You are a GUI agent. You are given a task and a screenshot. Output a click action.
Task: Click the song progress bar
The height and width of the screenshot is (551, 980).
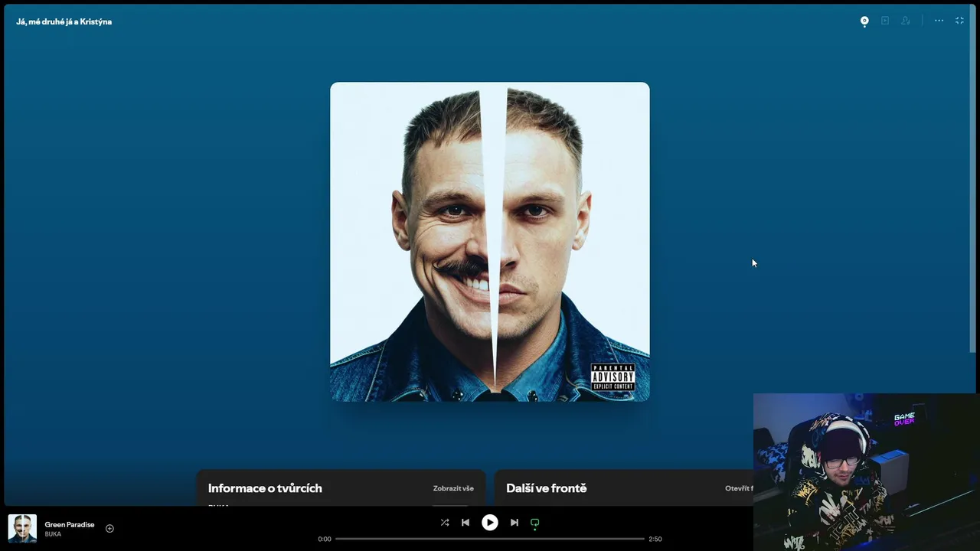tap(490, 539)
